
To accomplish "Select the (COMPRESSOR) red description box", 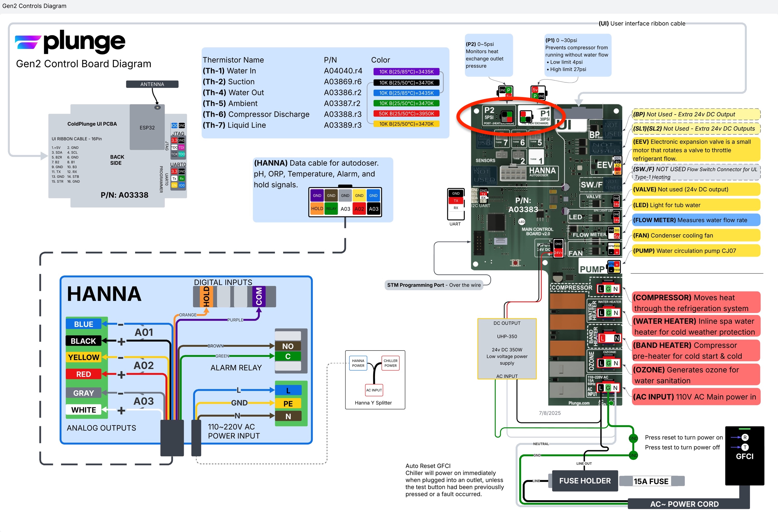I will [696, 302].
